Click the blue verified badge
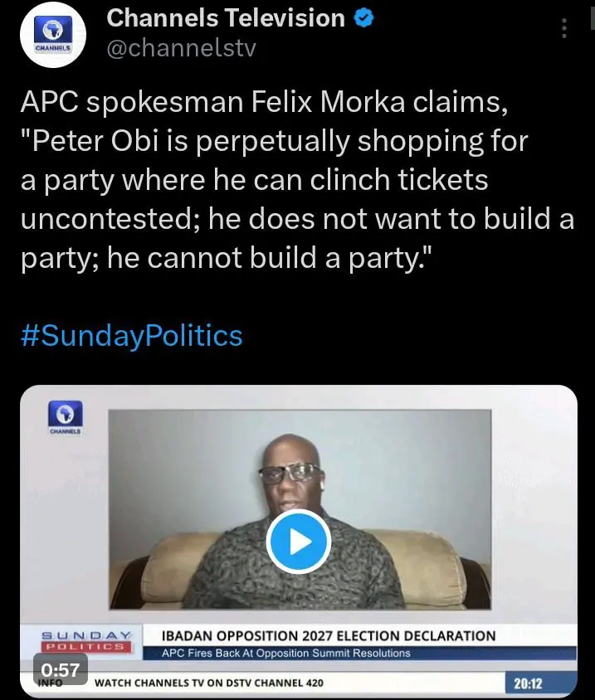 click(x=364, y=17)
